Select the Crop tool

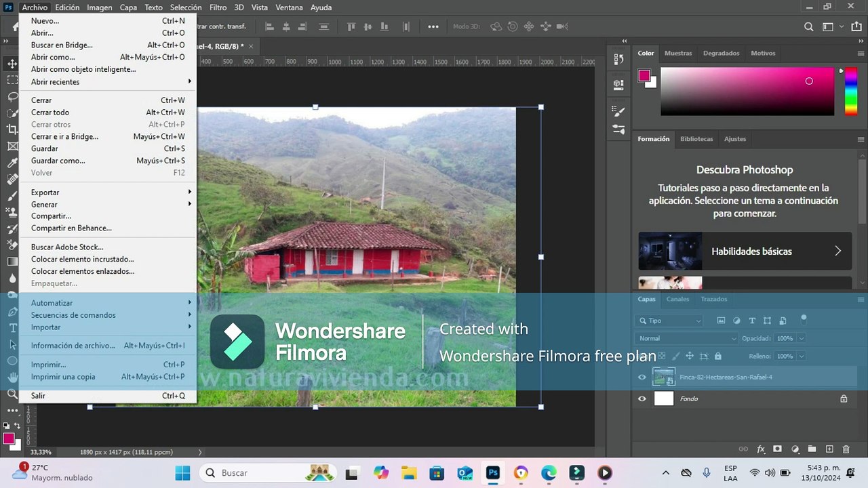pos(12,129)
